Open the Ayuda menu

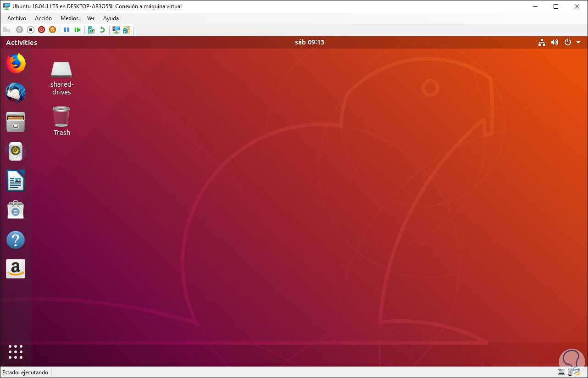click(x=111, y=18)
